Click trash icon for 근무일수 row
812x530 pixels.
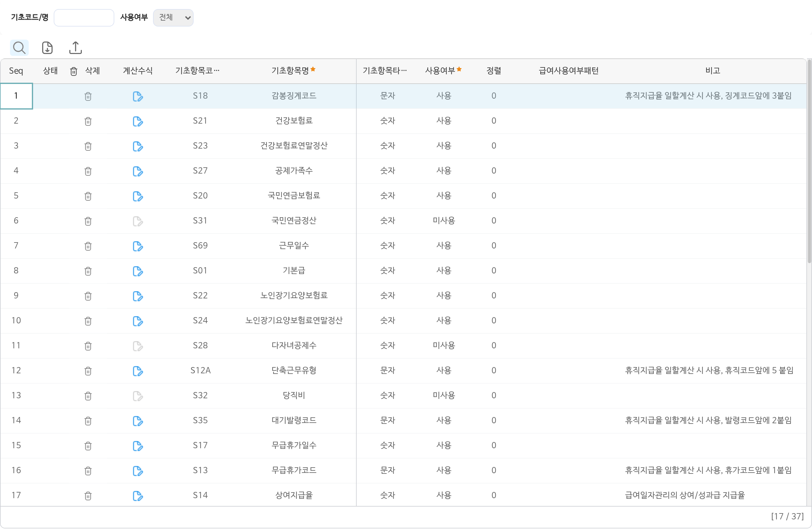(88, 246)
